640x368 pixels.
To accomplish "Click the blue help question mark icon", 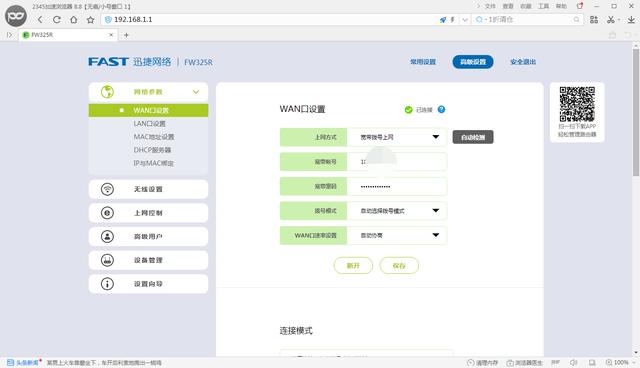I will point(441,109).
